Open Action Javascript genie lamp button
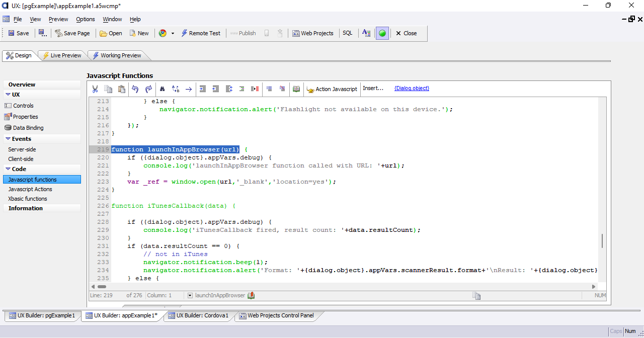Viewport: 644px width, 338px height. (332, 89)
